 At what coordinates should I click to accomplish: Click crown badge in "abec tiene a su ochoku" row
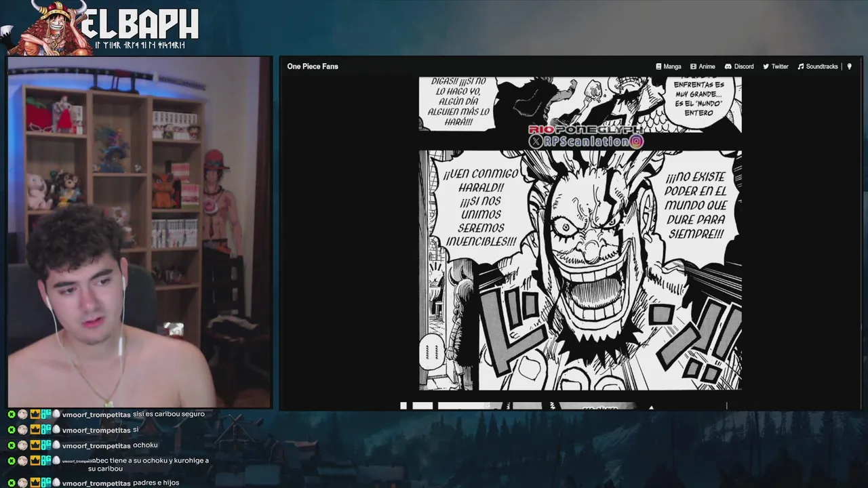(35, 461)
